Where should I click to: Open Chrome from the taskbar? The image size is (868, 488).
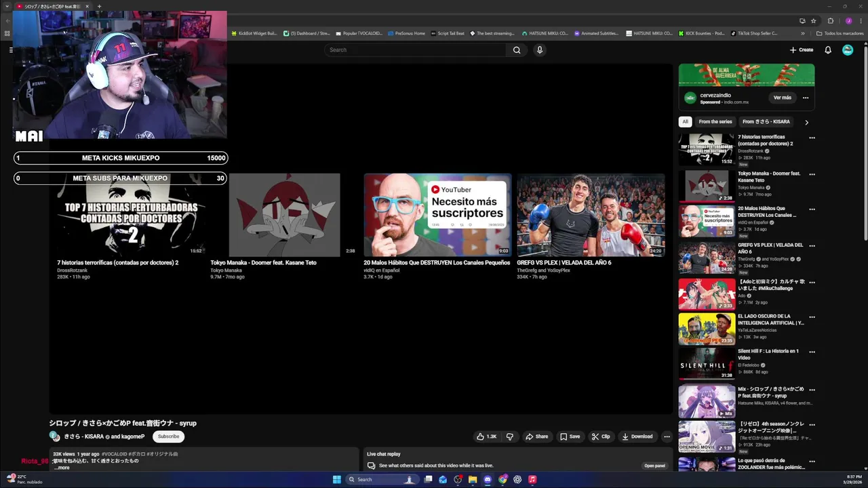[502, 479]
